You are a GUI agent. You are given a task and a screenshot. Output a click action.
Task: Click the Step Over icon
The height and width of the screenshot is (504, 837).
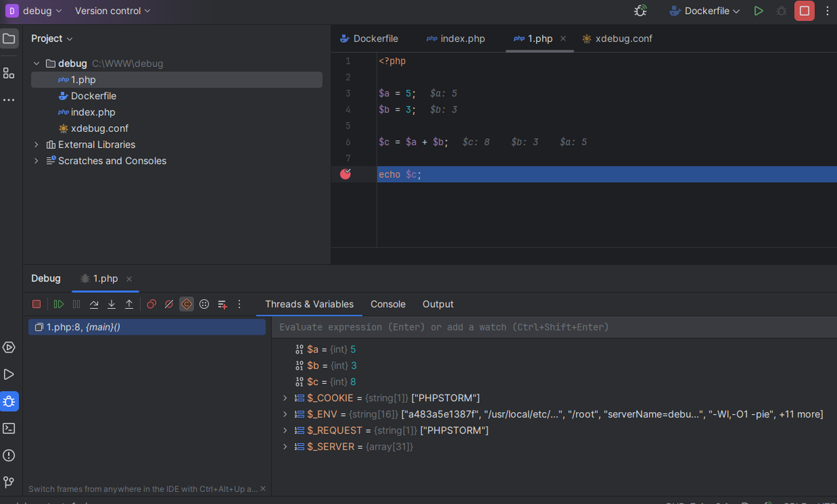(94, 304)
